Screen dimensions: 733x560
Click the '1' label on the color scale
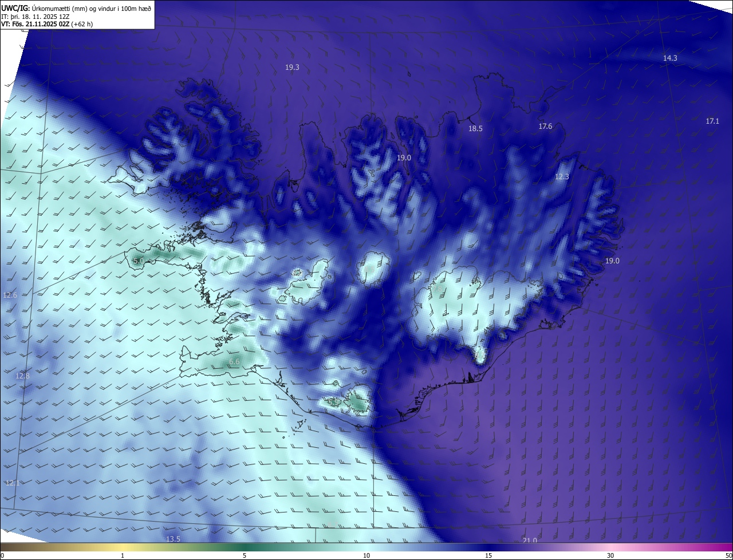[x=123, y=555]
